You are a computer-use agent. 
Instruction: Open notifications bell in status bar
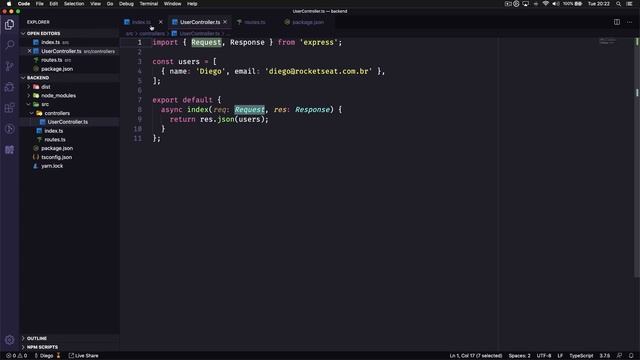click(631, 356)
